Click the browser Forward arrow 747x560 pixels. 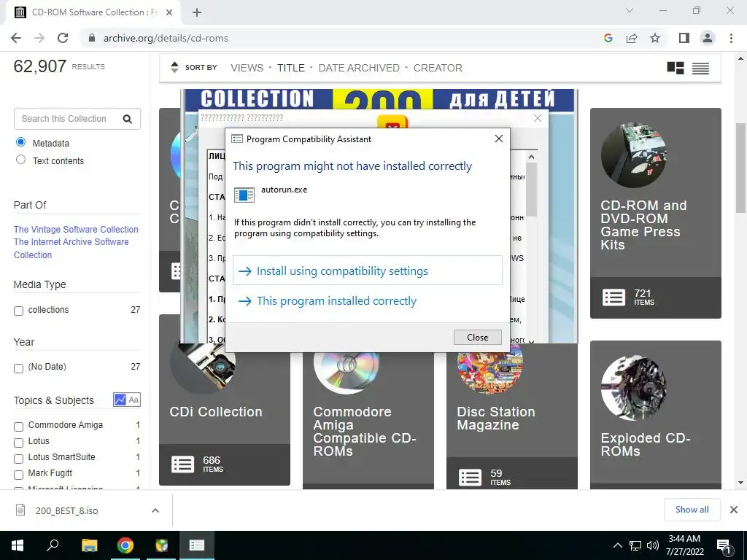tap(39, 38)
